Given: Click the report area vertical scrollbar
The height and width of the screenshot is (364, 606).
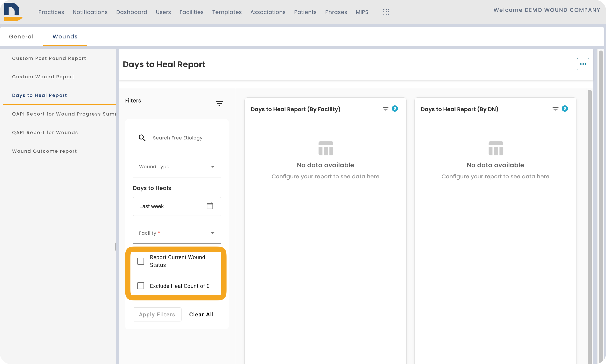Looking at the screenshot, I should 590,226.
